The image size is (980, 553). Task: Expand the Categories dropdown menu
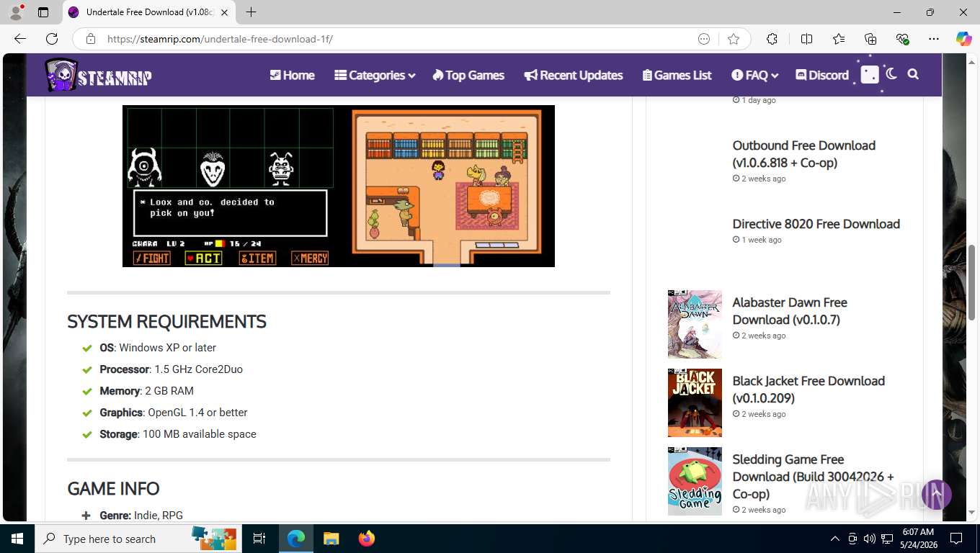pos(375,75)
